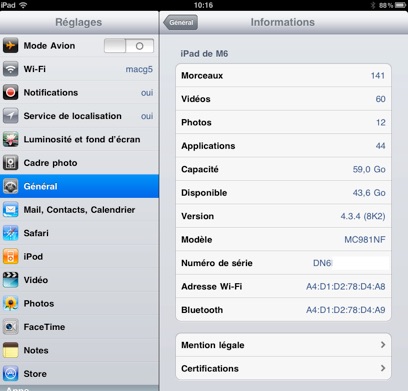Tap the Mention légale label

point(213,345)
